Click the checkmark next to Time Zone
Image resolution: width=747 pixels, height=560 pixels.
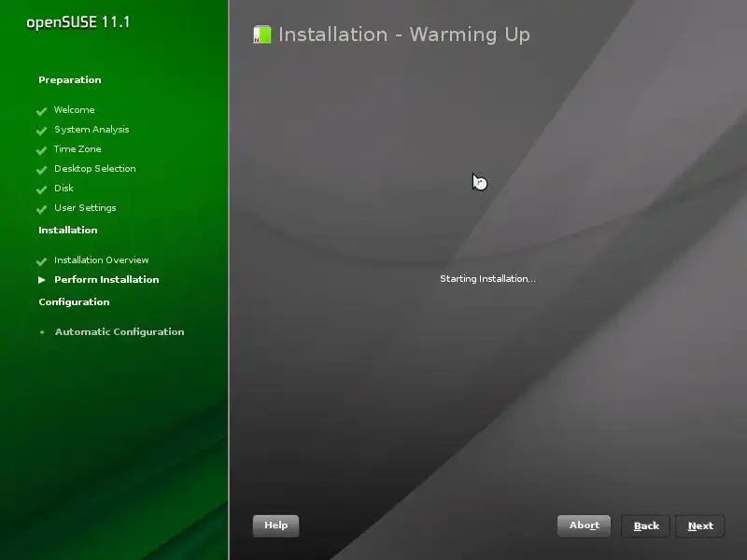click(41, 150)
